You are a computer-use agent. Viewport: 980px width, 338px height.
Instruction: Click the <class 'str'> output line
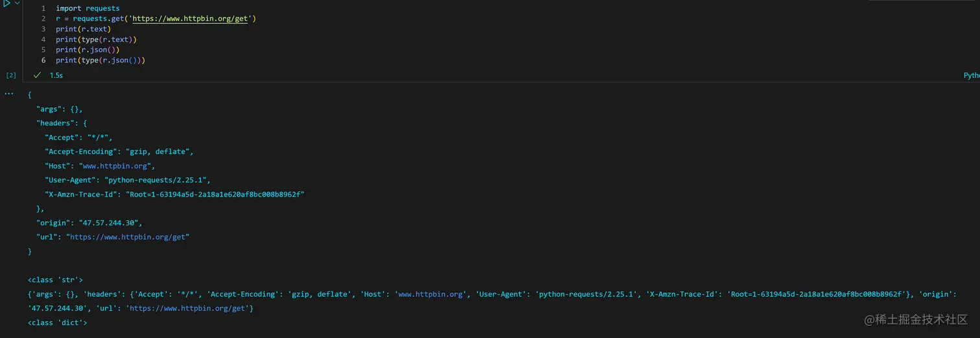click(x=56, y=280)
